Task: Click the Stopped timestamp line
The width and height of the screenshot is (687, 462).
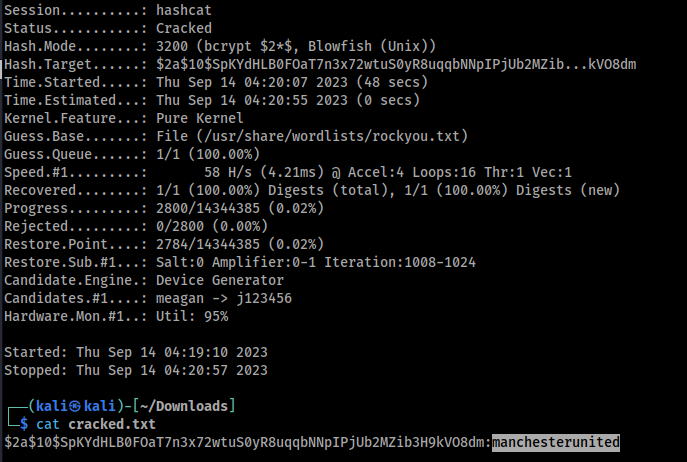Action: [136, 370]
